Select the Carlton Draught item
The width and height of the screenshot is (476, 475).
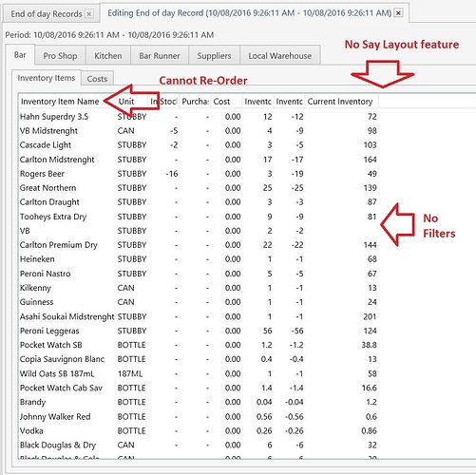point(199,202)
